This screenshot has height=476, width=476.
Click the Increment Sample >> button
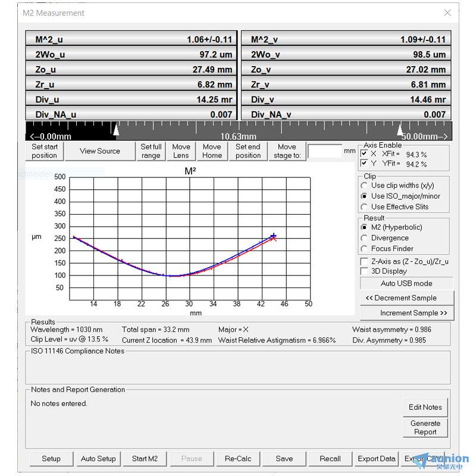click(x=407, y=313)
